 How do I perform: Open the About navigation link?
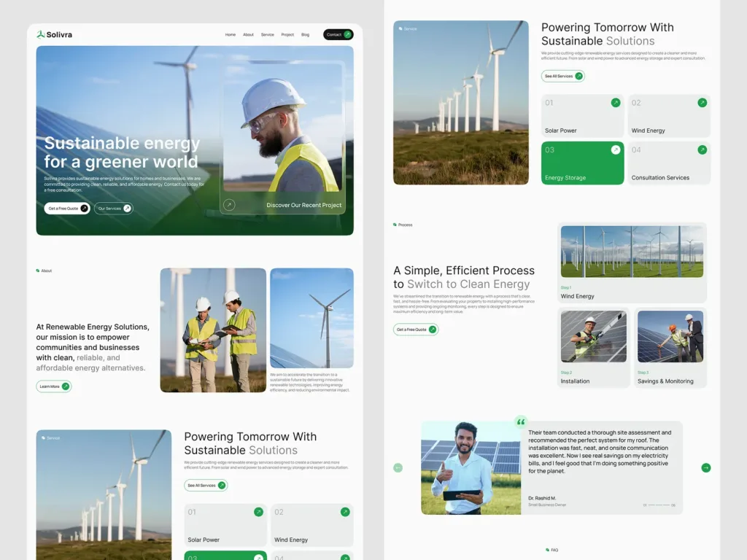(248, 35)
